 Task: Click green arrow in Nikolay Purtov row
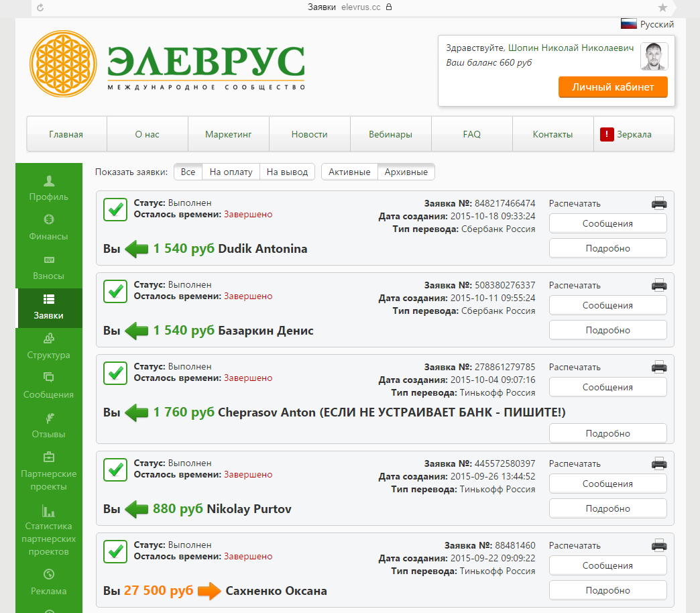click(x=137, y=509)
